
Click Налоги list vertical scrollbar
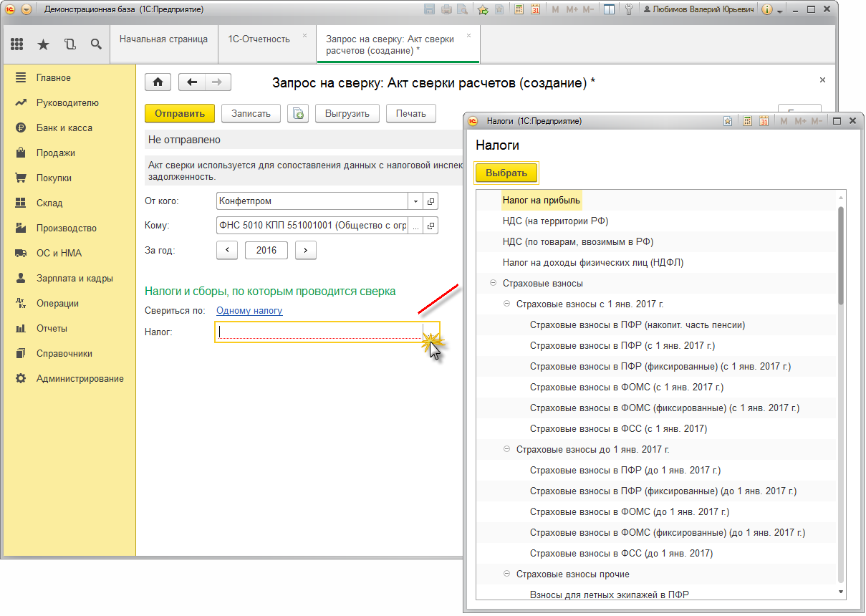842,255
